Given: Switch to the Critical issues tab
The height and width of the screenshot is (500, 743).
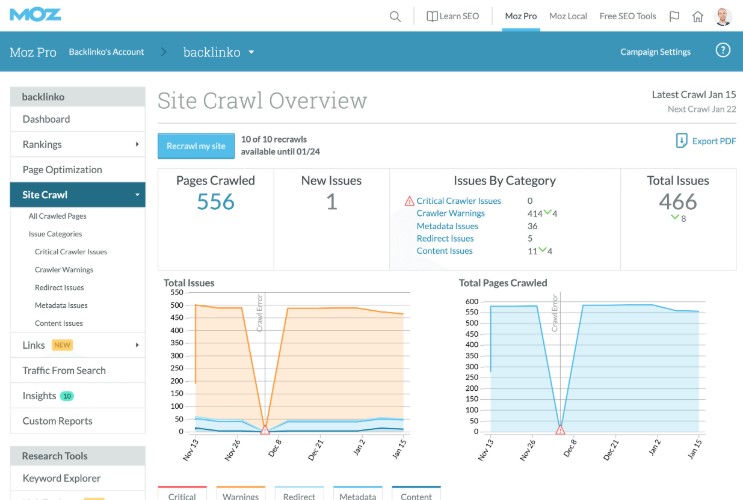Looking at the screenshot, I should pos(182,493).
